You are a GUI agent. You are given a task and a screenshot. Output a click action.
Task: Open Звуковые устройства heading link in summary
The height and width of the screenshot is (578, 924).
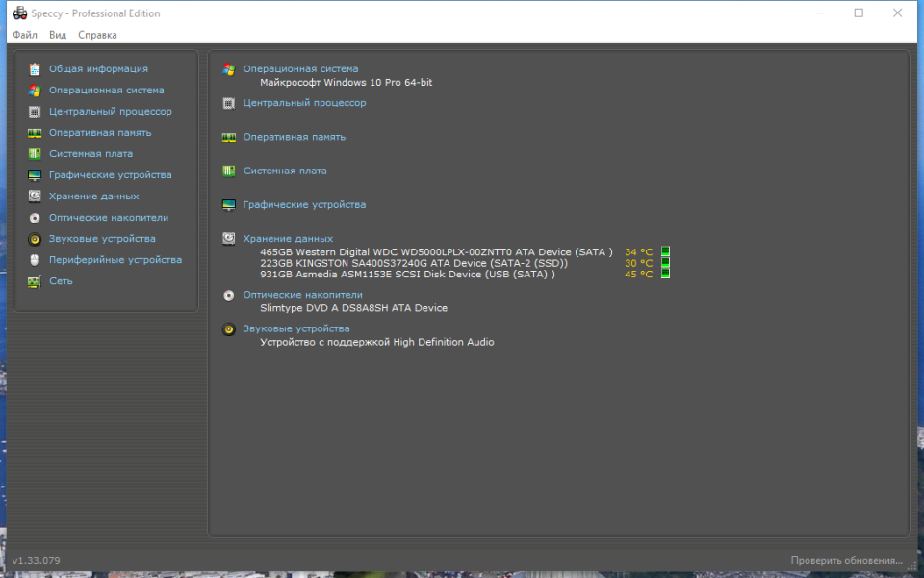(296, 328)
